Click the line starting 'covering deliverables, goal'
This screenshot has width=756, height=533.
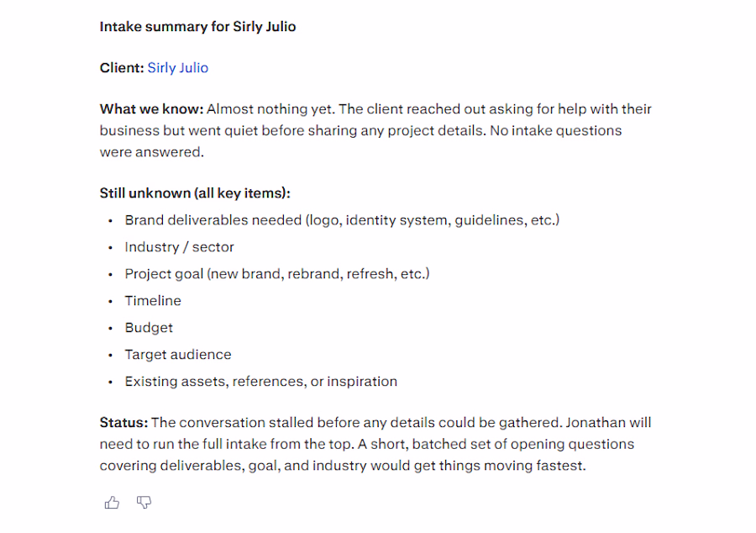[343, 466]
